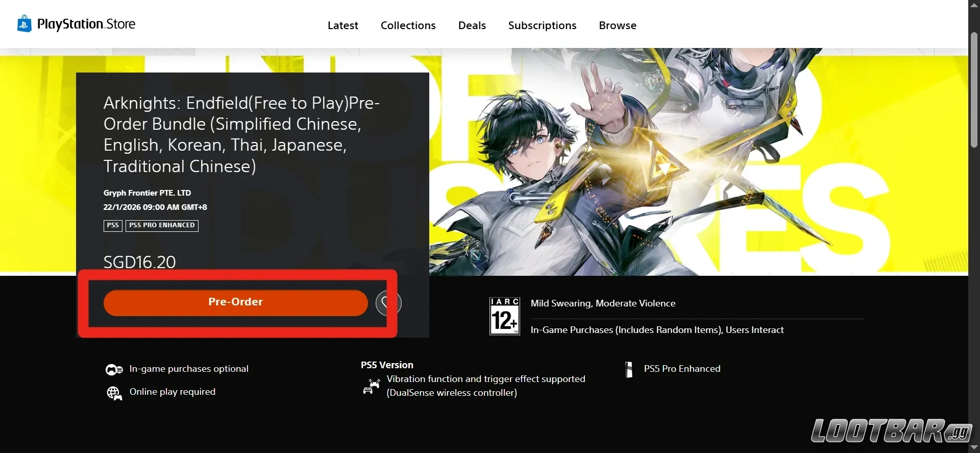980x453 pixels.
Task: Click 'Mild Swearing, Moderate Violence' descriptor
Action: point(603,303)
